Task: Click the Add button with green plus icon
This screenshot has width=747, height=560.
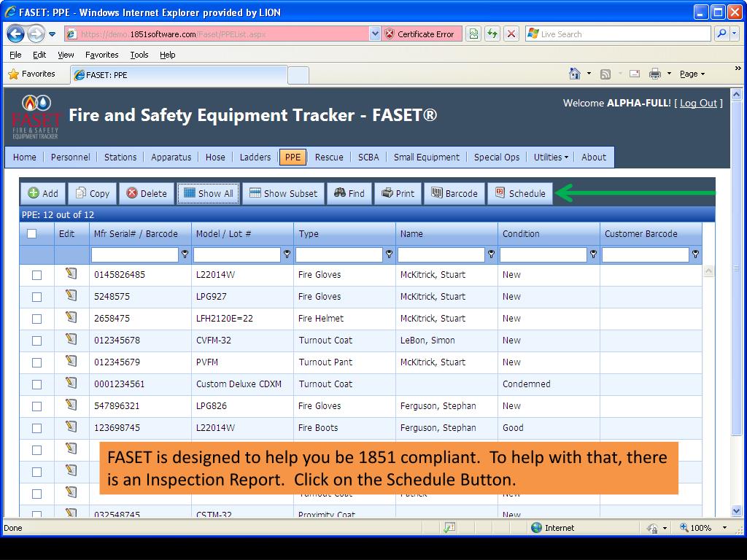Action: 43,193
